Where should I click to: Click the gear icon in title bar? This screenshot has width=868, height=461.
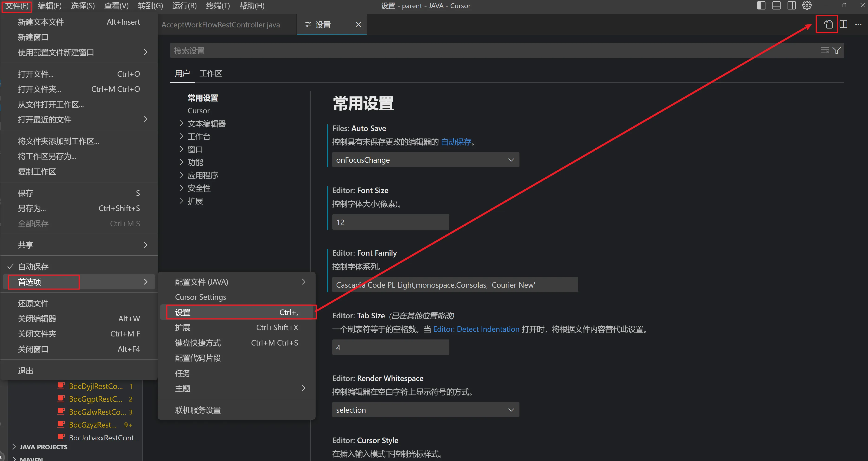(807, 5)
